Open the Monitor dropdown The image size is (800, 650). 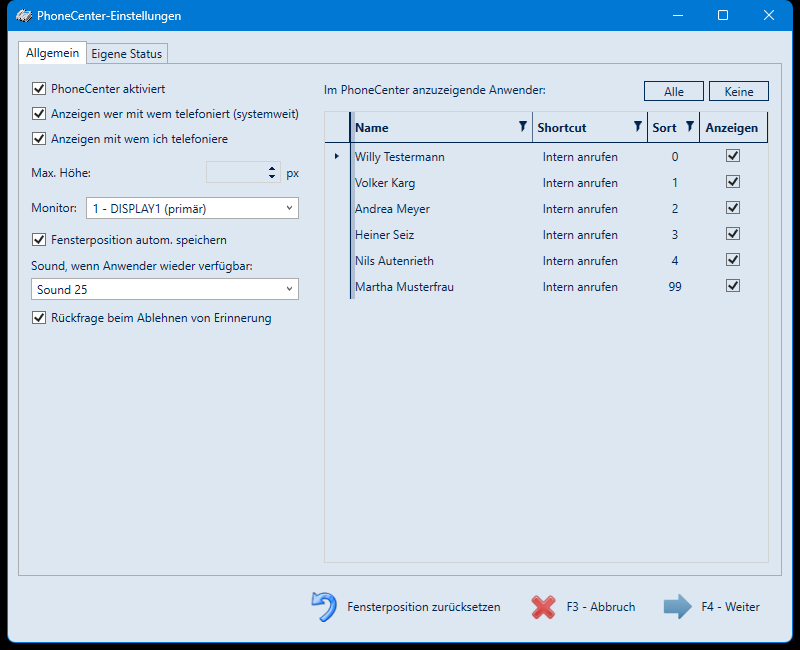(192, 208)
